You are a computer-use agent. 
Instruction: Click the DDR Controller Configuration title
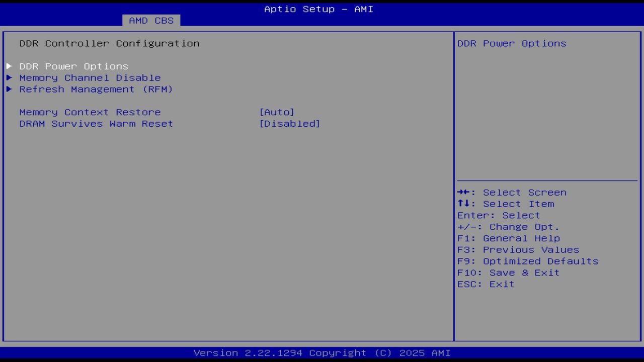point(109,43)
